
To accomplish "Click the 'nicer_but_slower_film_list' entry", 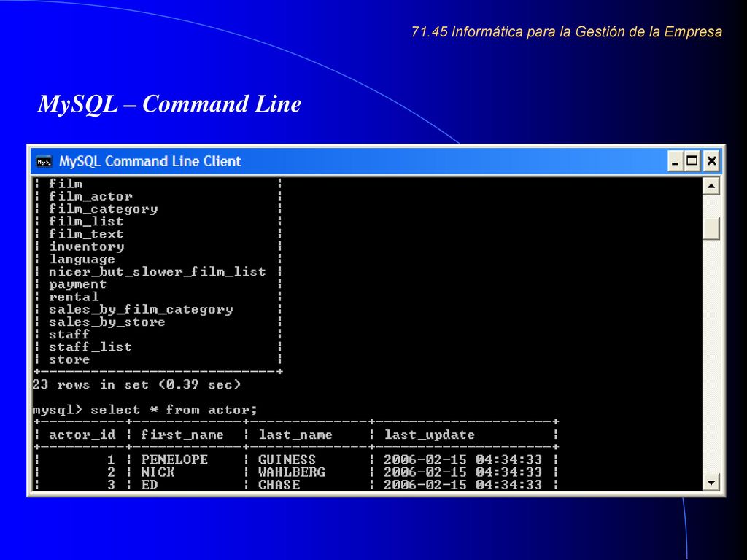I will point(158,271).
